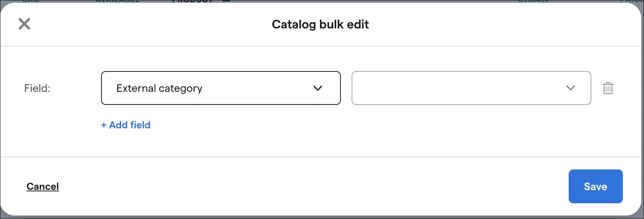Select the Catalog bulk edit title text
Image resolution: width=644 pixels, height=219 pixels.
coord(320,24)
